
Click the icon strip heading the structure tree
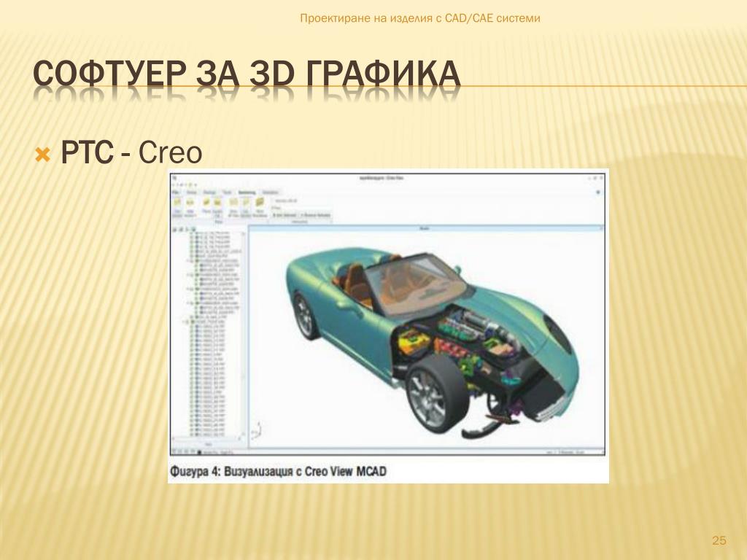(185, 229)
